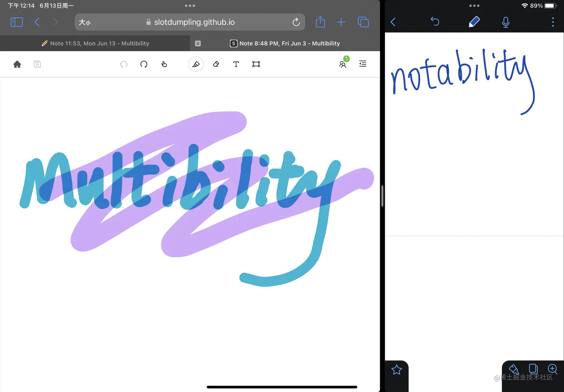Select the circled highlighter pen tool

(x=196, y=64)
